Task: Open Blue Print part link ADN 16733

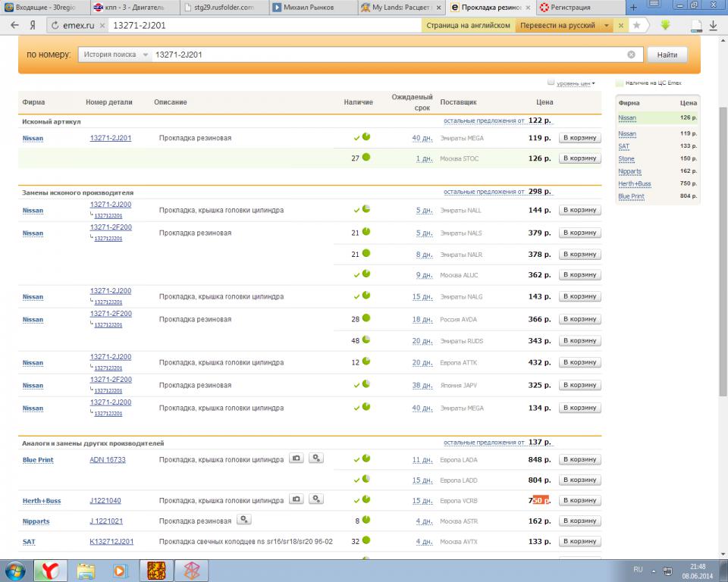Action: [x=108, y=459]
